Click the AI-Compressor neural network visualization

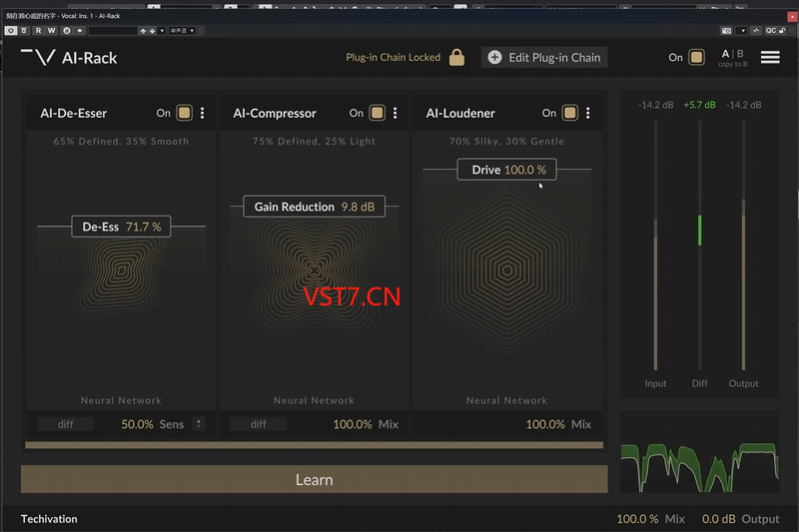point(315,270)
